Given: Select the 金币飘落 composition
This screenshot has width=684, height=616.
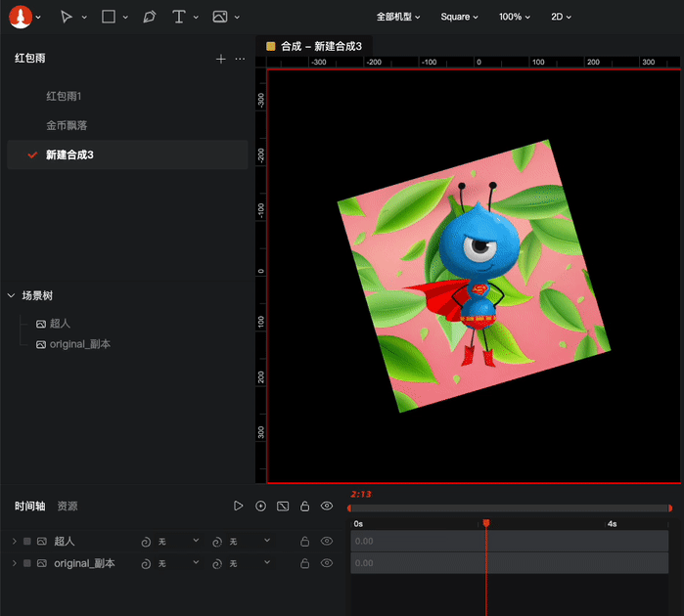Looking at the screenshot, I should coord(67,125).
